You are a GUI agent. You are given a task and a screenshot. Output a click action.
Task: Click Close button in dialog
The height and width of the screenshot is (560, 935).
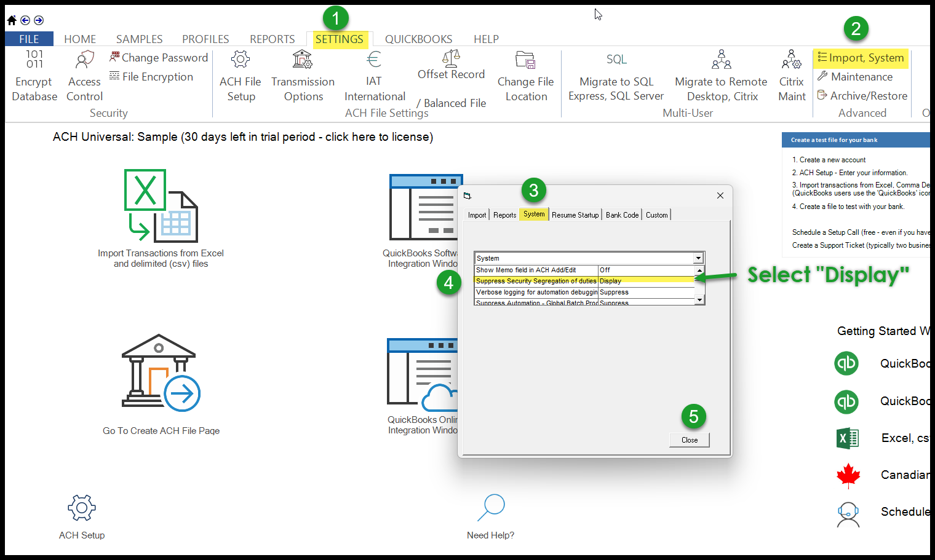click(690, 440)
